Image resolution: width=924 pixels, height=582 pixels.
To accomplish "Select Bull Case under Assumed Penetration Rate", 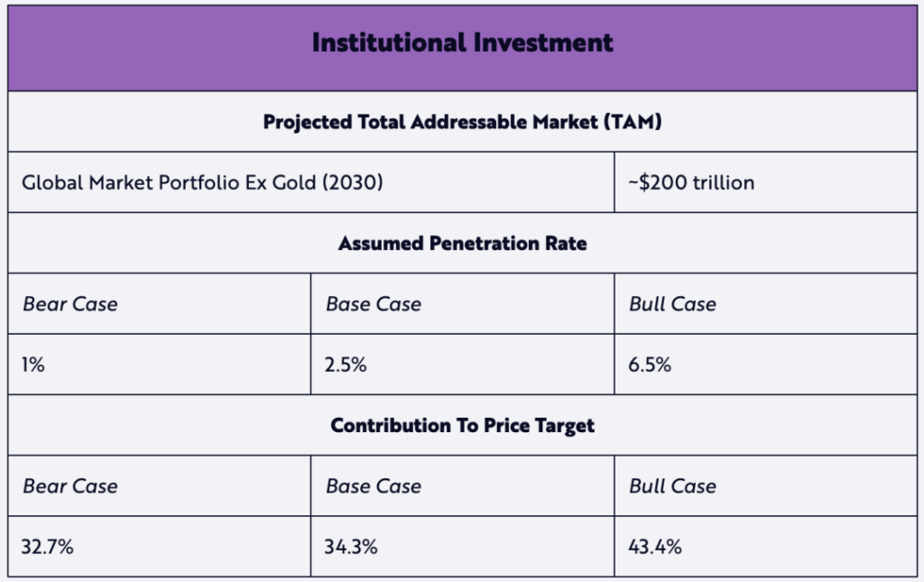I will (673, 304).
